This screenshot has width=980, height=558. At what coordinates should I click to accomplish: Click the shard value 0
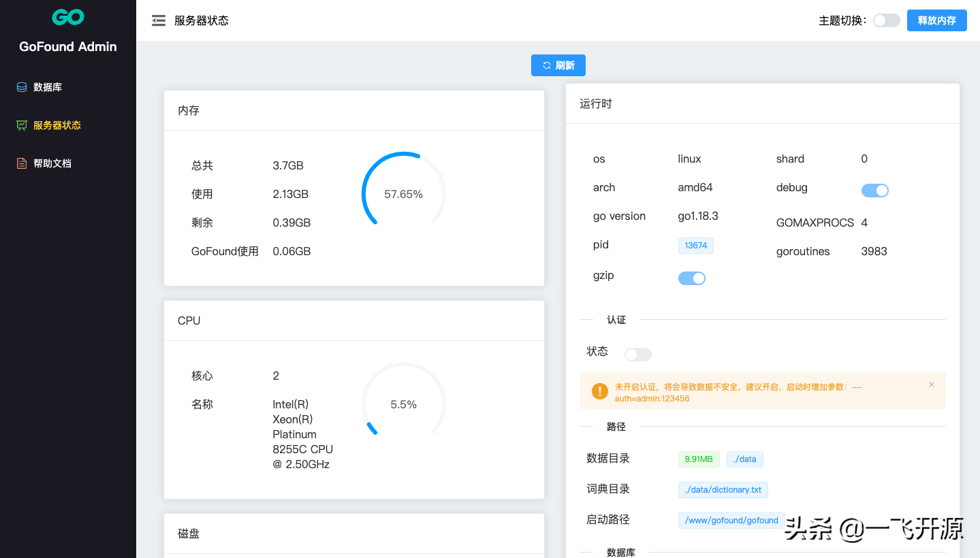pyautogui.click(x=864, y=159)
